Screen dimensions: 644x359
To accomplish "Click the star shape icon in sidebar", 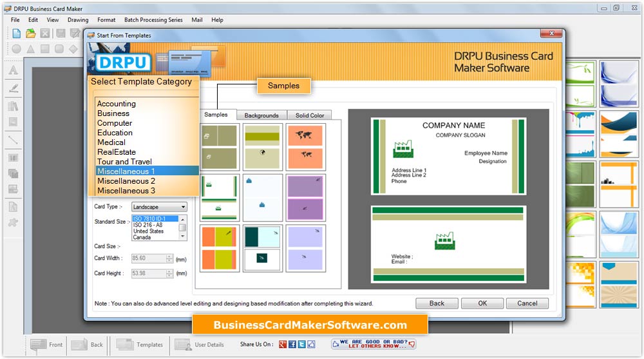I will point(13,222).
